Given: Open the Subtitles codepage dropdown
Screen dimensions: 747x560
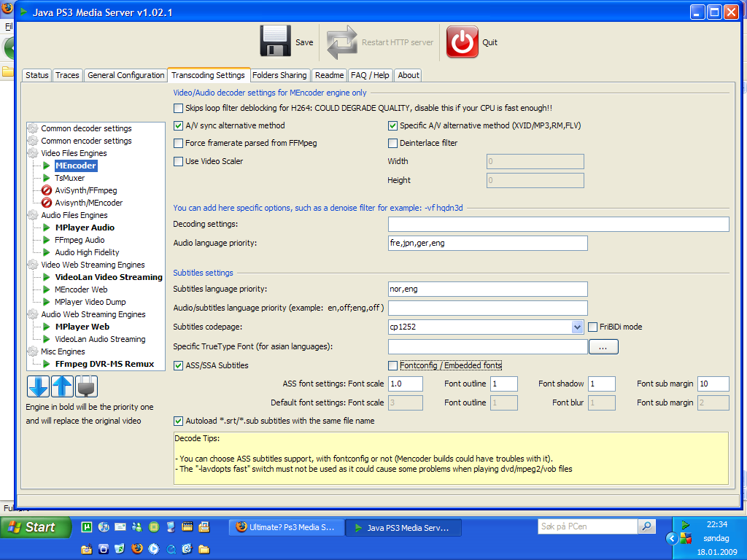Looking at the screenshot, I should [577, 327].
